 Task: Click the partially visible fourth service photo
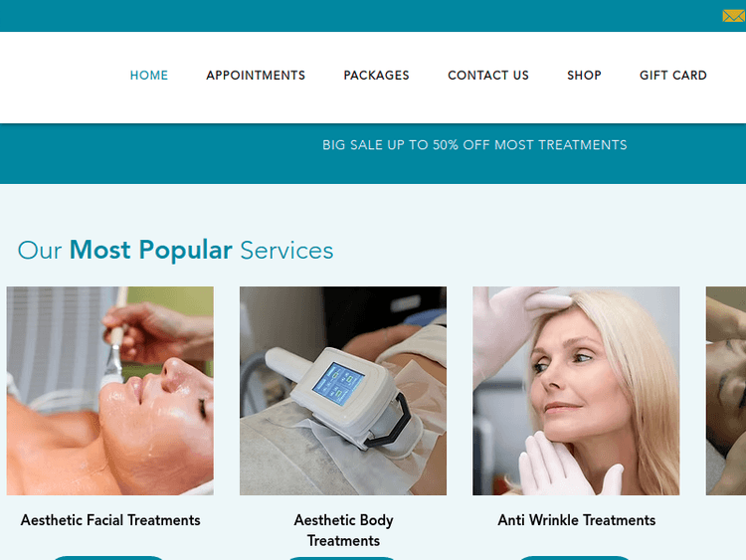coord(726,391)
